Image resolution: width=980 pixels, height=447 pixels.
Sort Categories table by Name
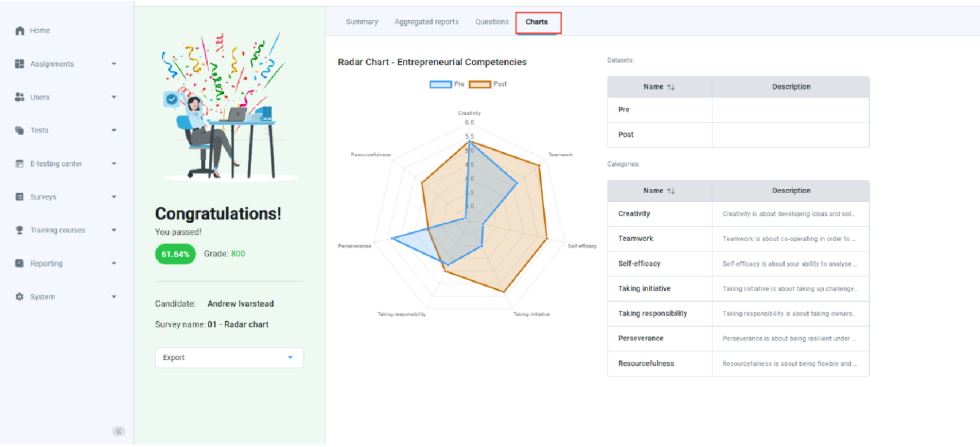[x=671, y=191]
